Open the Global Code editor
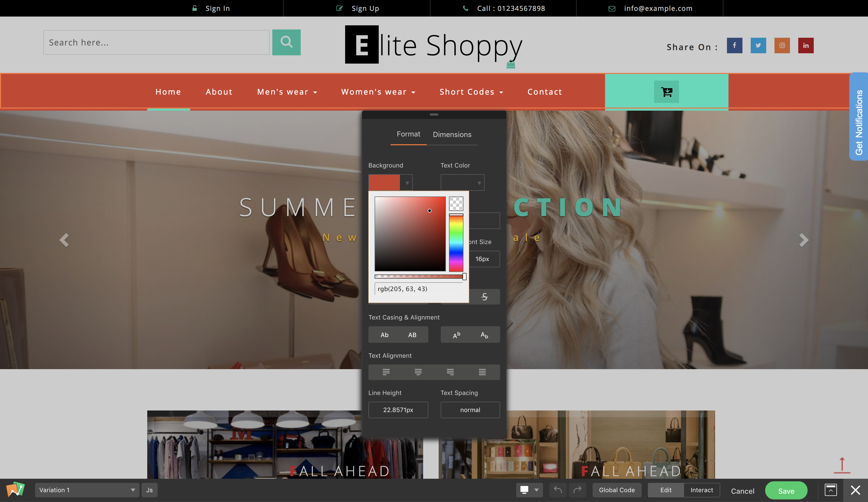This screenshot has width=868, height=502. 617,490
